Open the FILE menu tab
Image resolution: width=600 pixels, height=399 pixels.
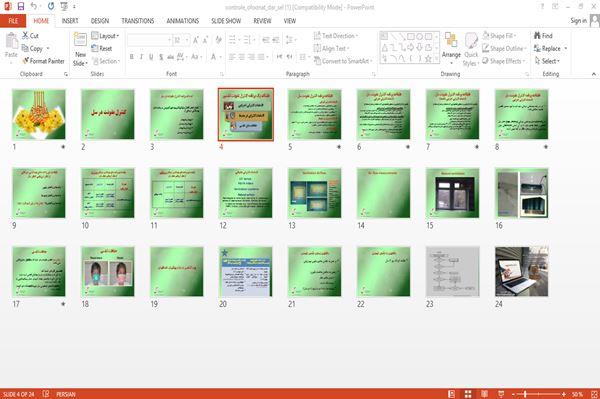(13, 21)
